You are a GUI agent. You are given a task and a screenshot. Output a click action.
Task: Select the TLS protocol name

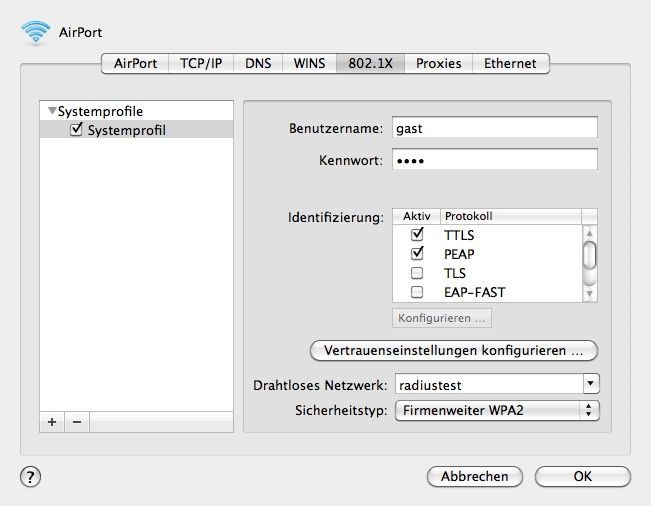click(455, 273)
